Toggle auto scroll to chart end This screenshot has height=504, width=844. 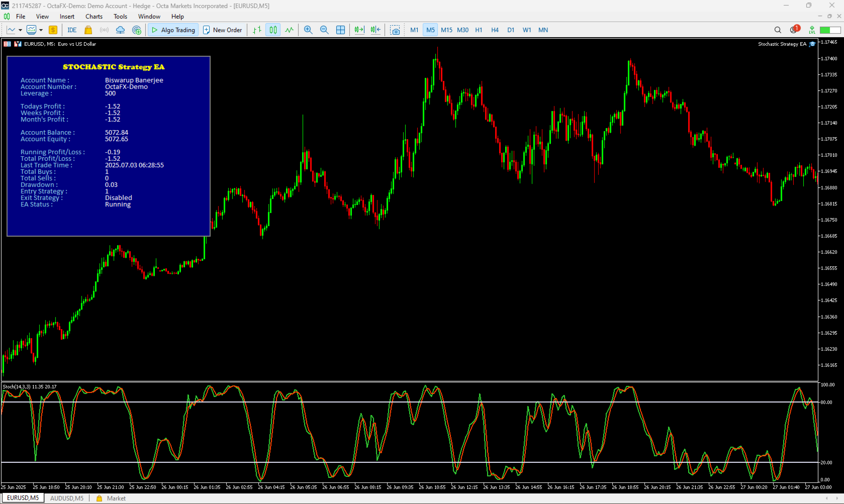(x=359, y=30)
